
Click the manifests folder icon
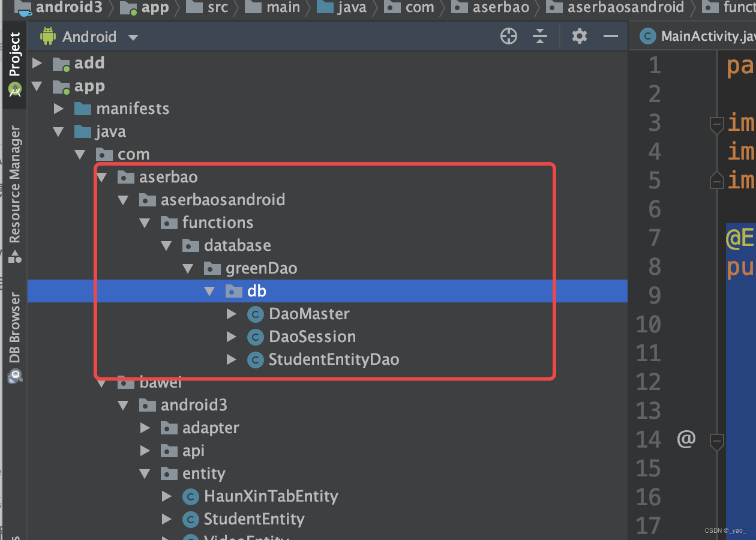coord(82,109)
